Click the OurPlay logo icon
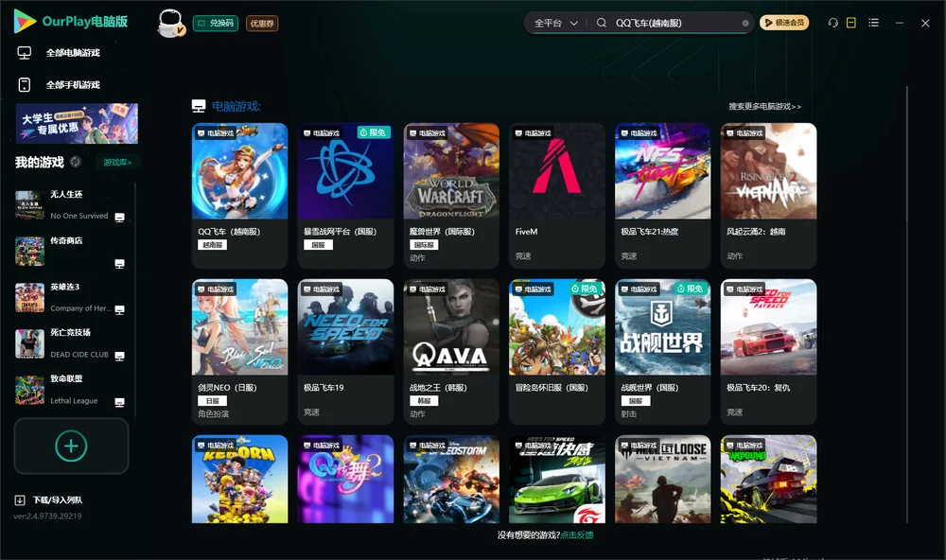 coord(25,21)
